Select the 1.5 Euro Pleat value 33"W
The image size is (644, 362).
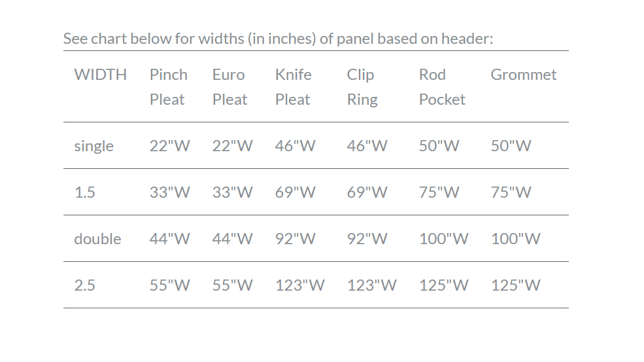[232, 192]
